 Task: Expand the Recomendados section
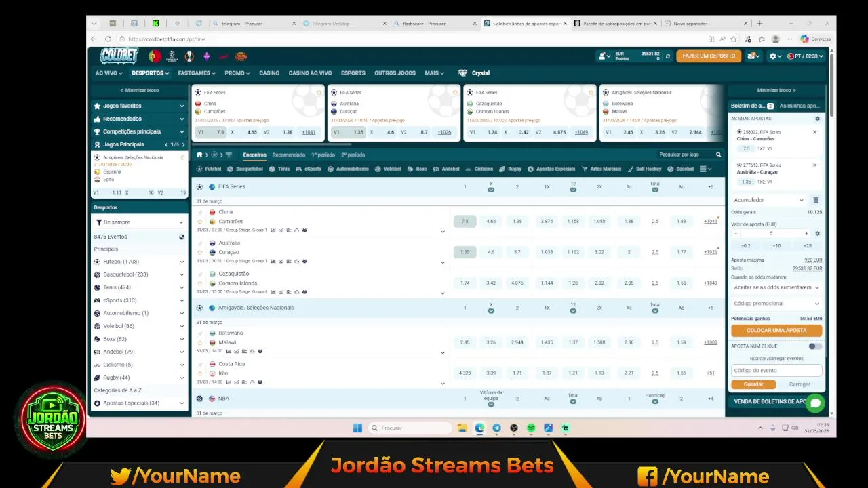140,119
